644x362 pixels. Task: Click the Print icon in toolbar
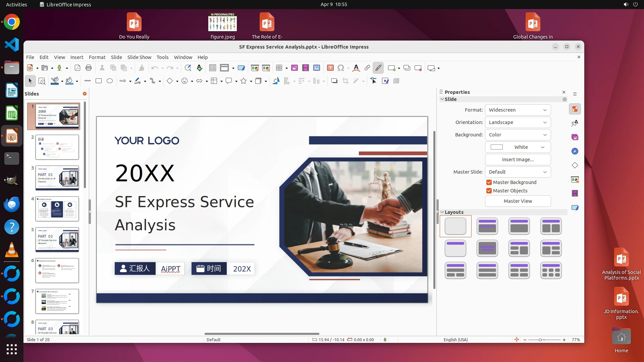pos(89,68)
